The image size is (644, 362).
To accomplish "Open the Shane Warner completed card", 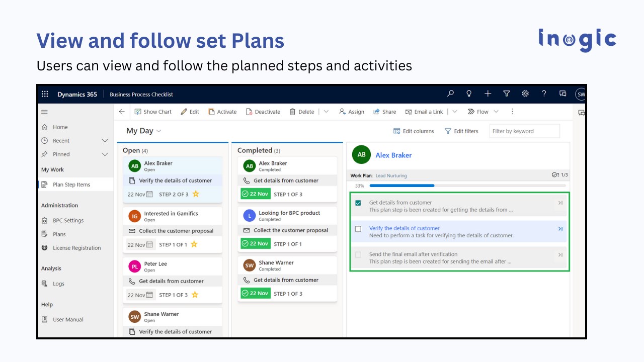I will (287, 279).
